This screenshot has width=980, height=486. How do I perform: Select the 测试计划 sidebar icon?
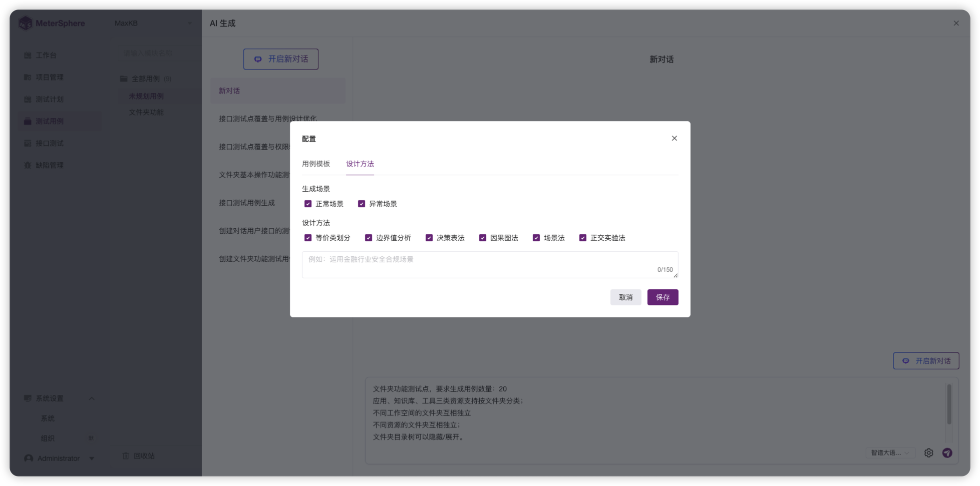[x=28, y=99]
